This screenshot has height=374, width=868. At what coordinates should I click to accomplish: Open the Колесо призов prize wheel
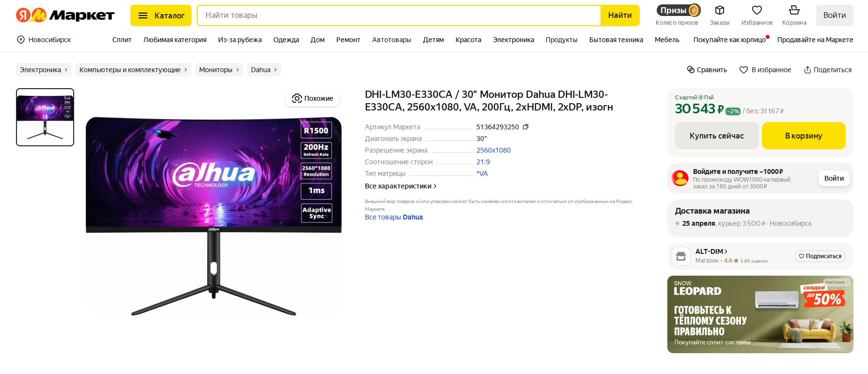pyautogui.click(x=677, y=16)
